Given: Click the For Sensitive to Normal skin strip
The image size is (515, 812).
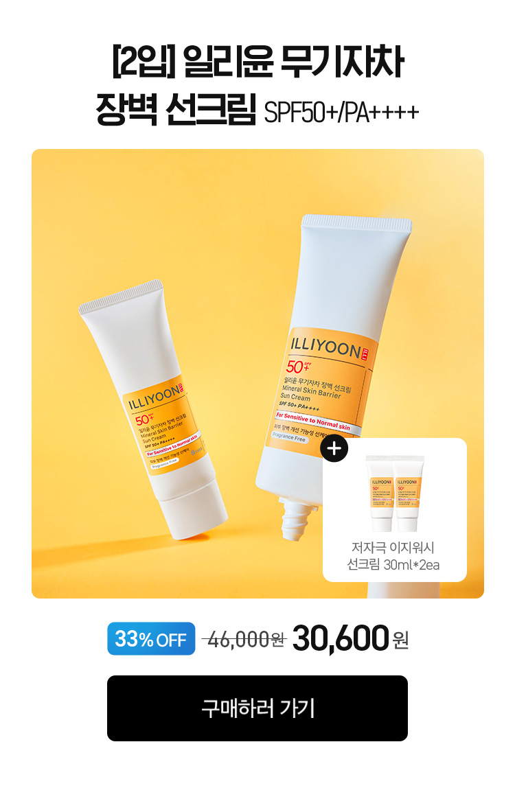Looking at the screenshot, I should (312, 421).
